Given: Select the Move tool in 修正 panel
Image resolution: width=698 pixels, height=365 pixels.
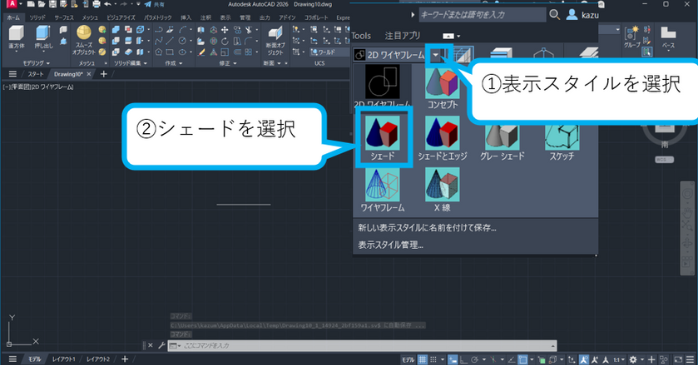Looking at the screenshot, I should 225,30.
